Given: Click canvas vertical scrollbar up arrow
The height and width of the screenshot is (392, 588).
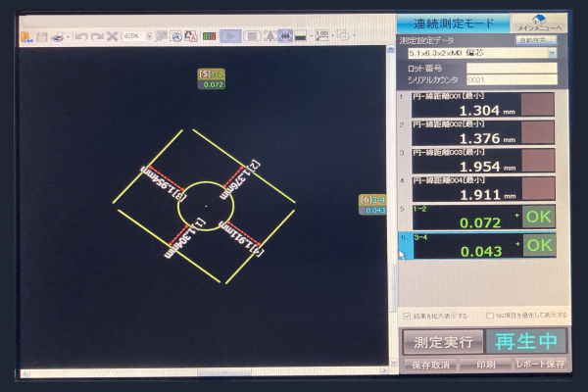Looking at the screenshot, I should click(x=391, y=49).
